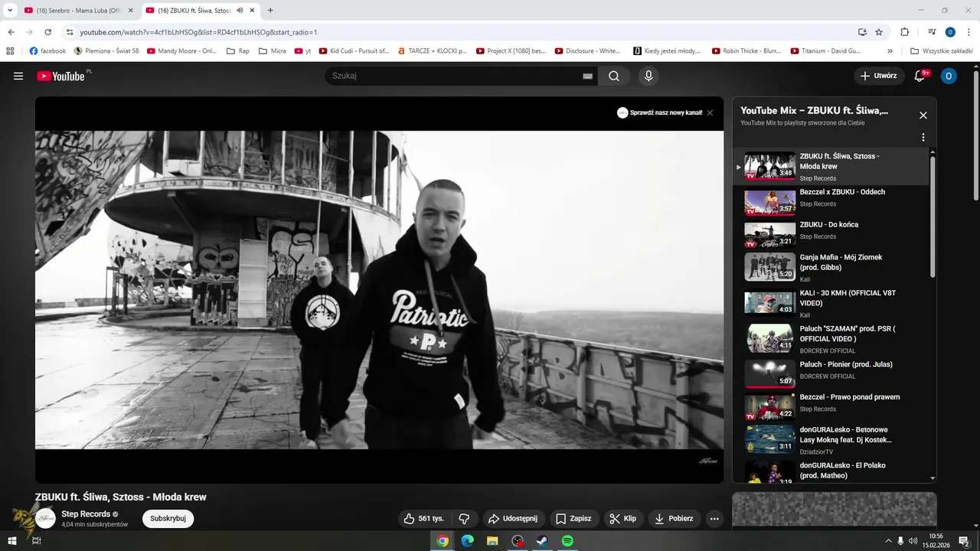Screen dimensions: 980x551
Task: Select 'Paluch "SZAMAN" prod. PSR' title
Action: tap(848, 334)
